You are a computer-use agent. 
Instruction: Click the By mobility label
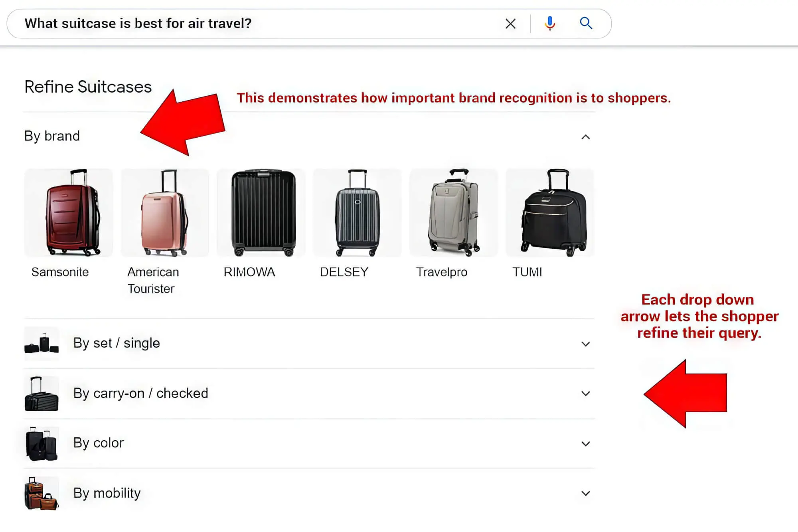point(107,493)
